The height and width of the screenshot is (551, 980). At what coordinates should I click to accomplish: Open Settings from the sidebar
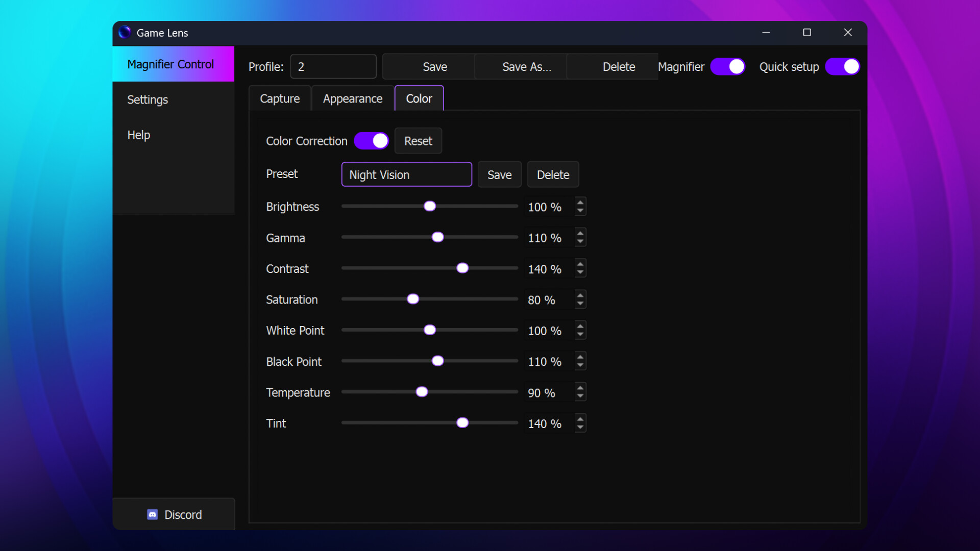click(148, 99)
